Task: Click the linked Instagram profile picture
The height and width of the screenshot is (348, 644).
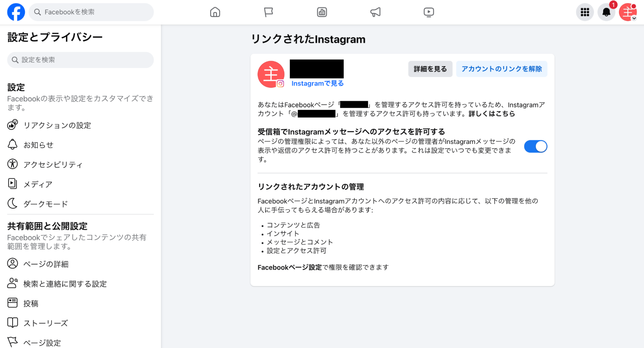Action: [271, 74]
